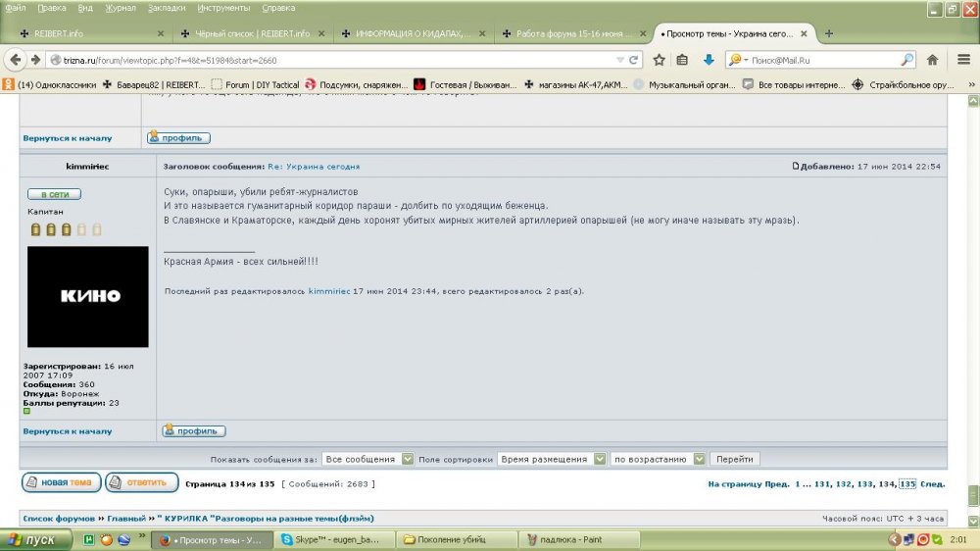Image resolution: width=980 pixels, height=551 pixels.
Task: Open the Firefox hamburger menu
Action: (x=960, y=60)
